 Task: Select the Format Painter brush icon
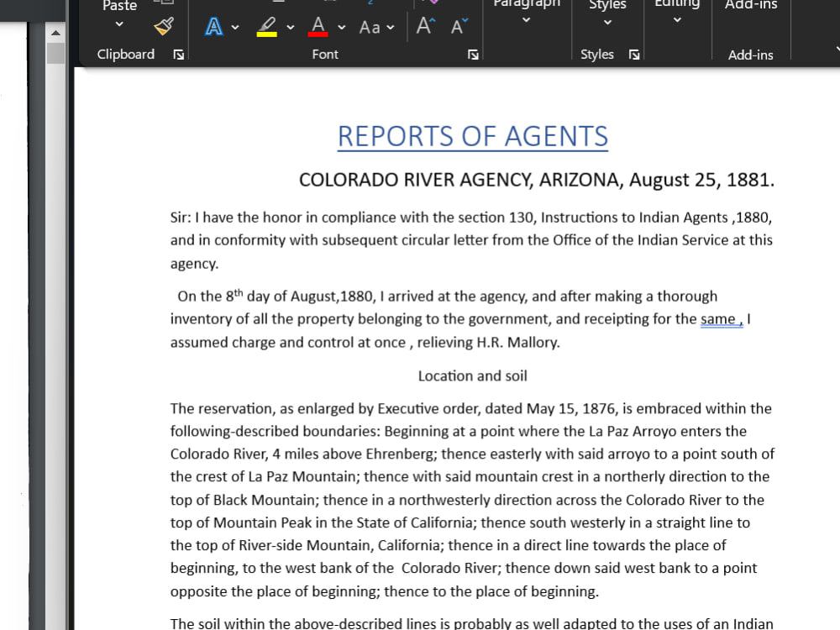(x=164, y=26)
